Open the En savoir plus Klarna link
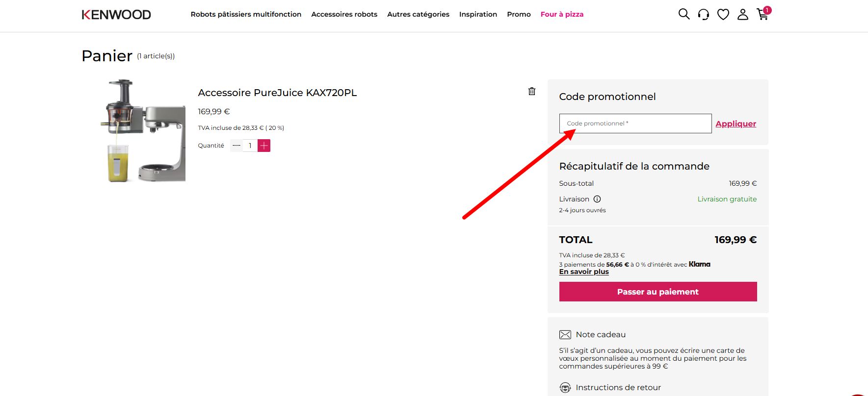868x396 pixels. click(584, 272)
